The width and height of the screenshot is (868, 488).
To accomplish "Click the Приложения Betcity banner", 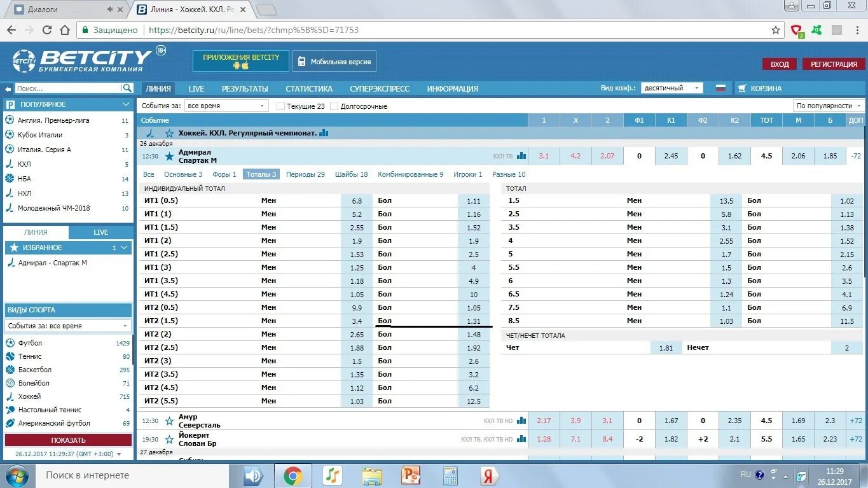I will click(241, 61).
